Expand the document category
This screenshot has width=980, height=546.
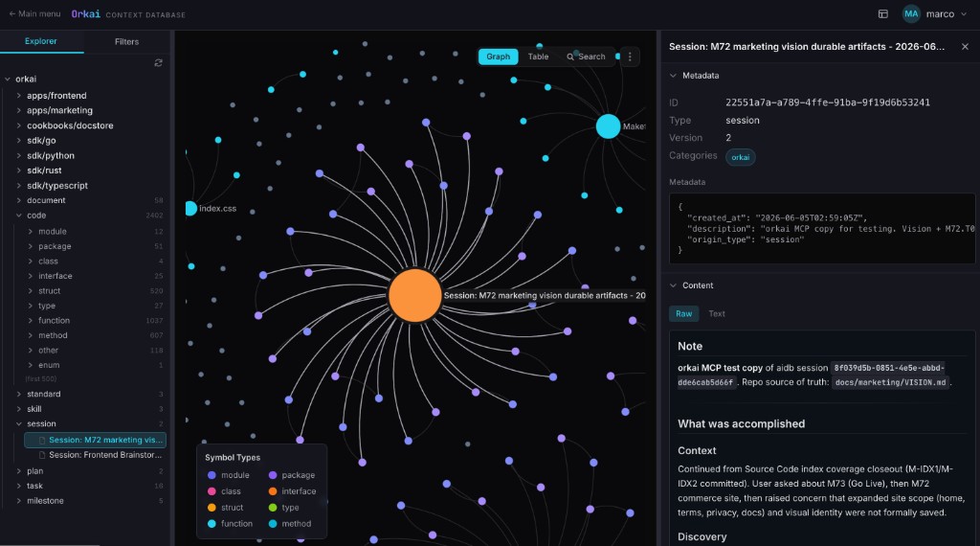[19, 201]
